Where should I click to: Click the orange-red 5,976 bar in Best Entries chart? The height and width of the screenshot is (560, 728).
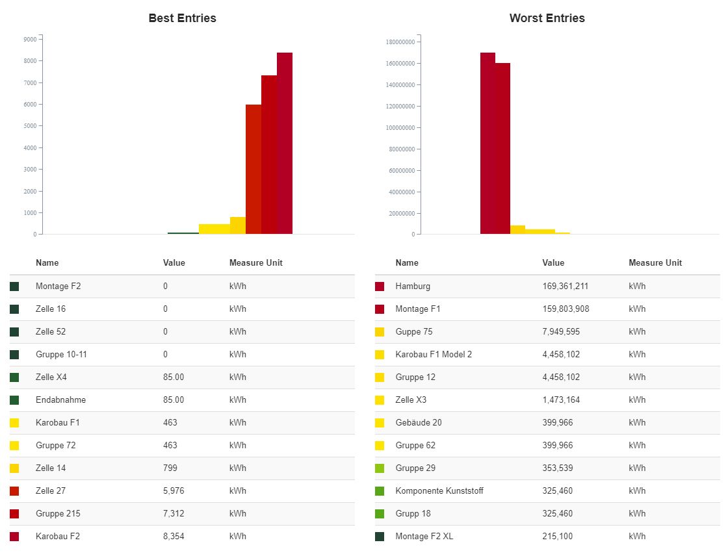(253, 169)
